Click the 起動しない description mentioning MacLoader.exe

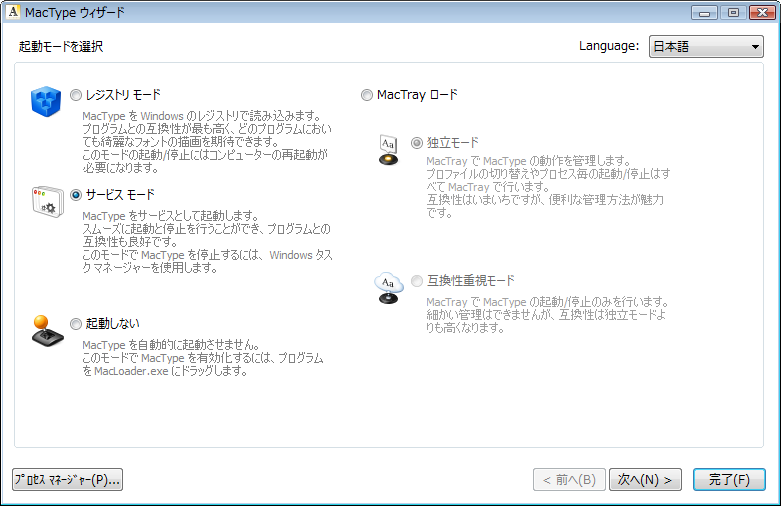point(203,358)
